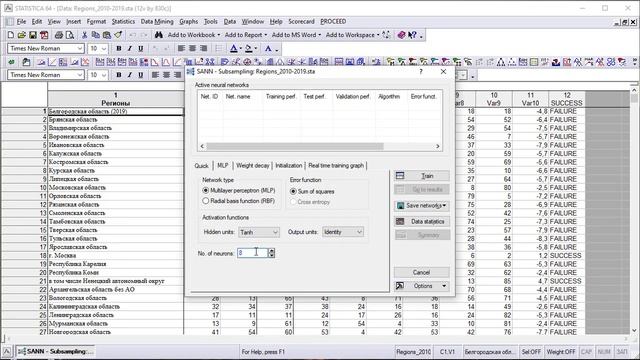
Task: Open the Data Mining menu
Action: click(x=157, y=22)
